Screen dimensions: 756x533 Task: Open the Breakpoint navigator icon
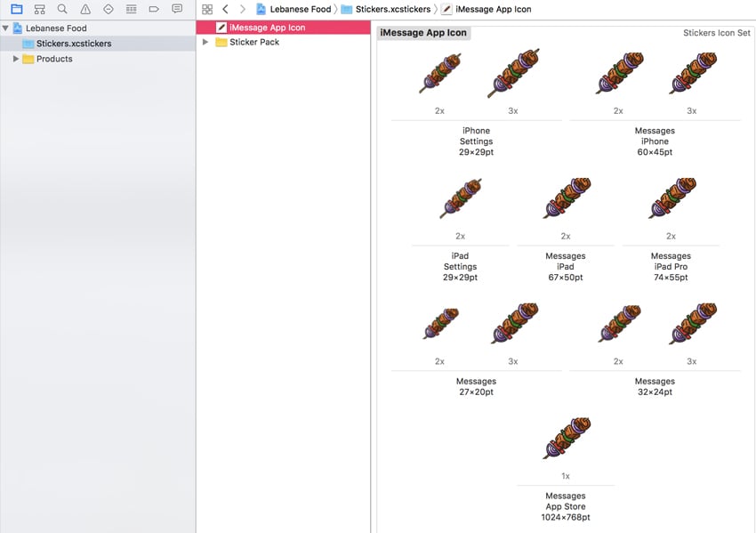coord(154,9)
